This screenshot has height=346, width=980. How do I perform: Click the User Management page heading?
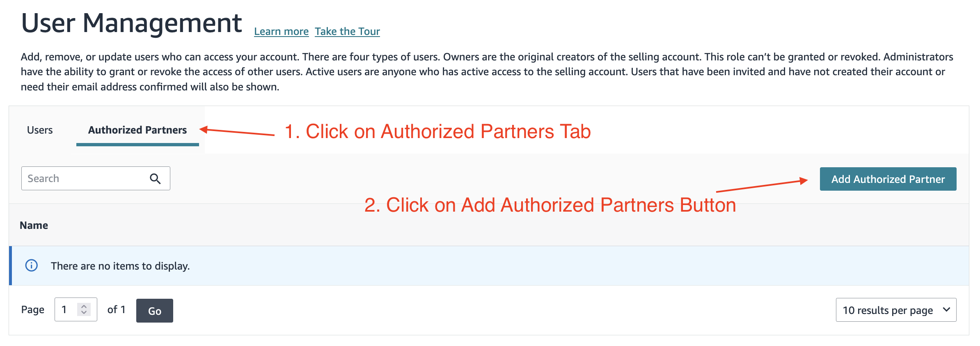click(131, 23)
